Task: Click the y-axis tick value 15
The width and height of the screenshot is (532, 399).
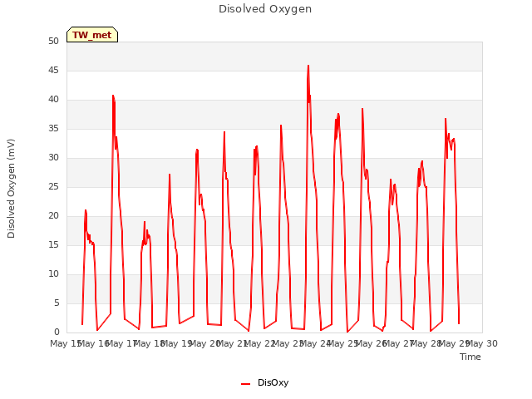Action: [53, 244]
